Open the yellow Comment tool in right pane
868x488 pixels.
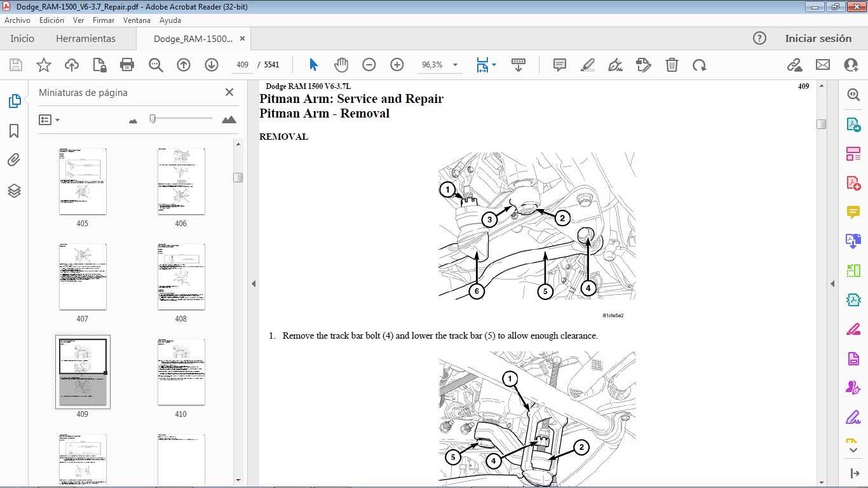[x=853, y=212]
